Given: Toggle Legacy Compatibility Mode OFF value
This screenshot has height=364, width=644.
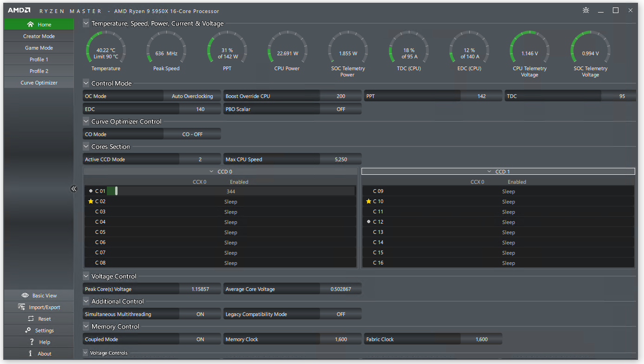Looking at the screenshot, I should [341, 314].
